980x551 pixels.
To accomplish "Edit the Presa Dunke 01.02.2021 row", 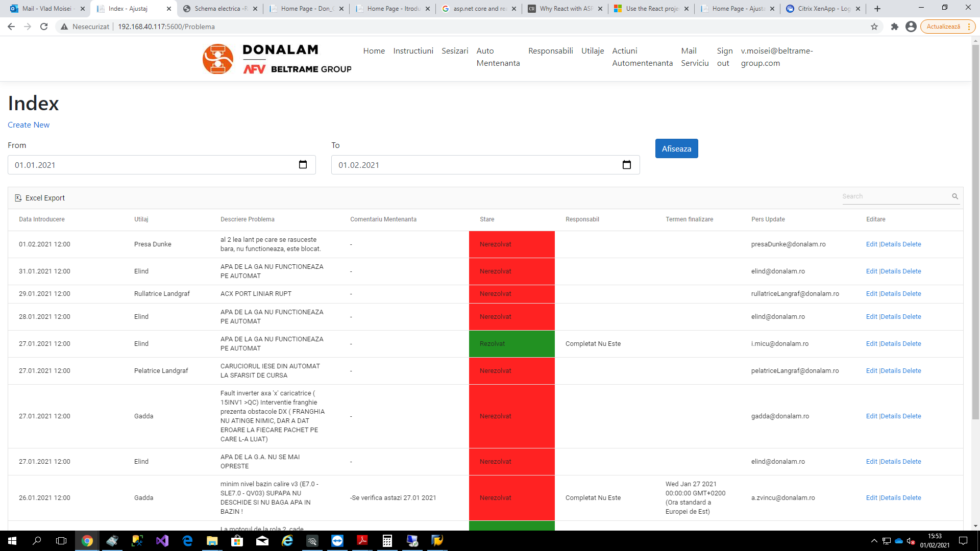I will [871, 244].
